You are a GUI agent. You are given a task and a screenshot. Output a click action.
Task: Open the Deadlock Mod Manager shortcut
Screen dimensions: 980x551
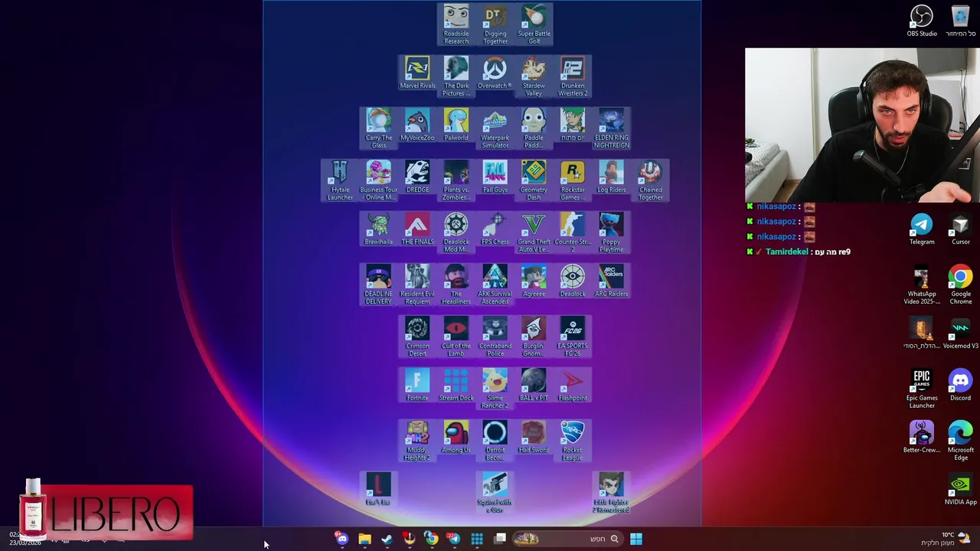click(x=456, y=233)
